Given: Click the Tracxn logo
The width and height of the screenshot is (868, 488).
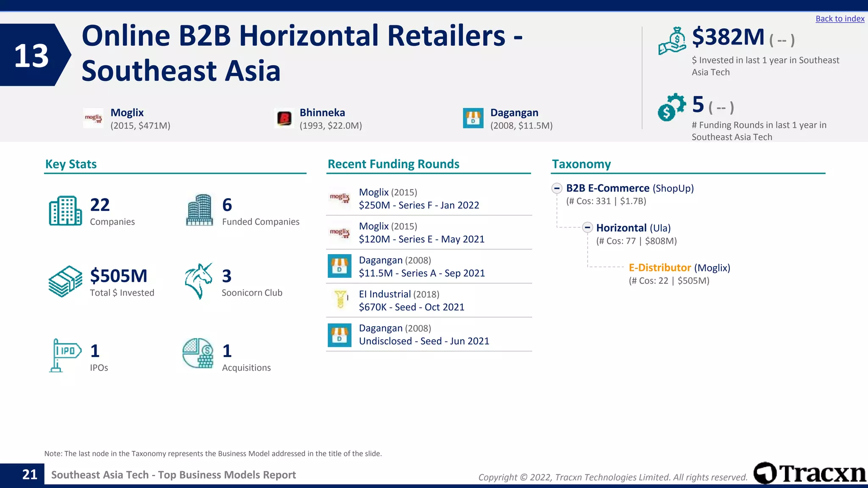Looking at the screenshot, I should pos(810,473).
